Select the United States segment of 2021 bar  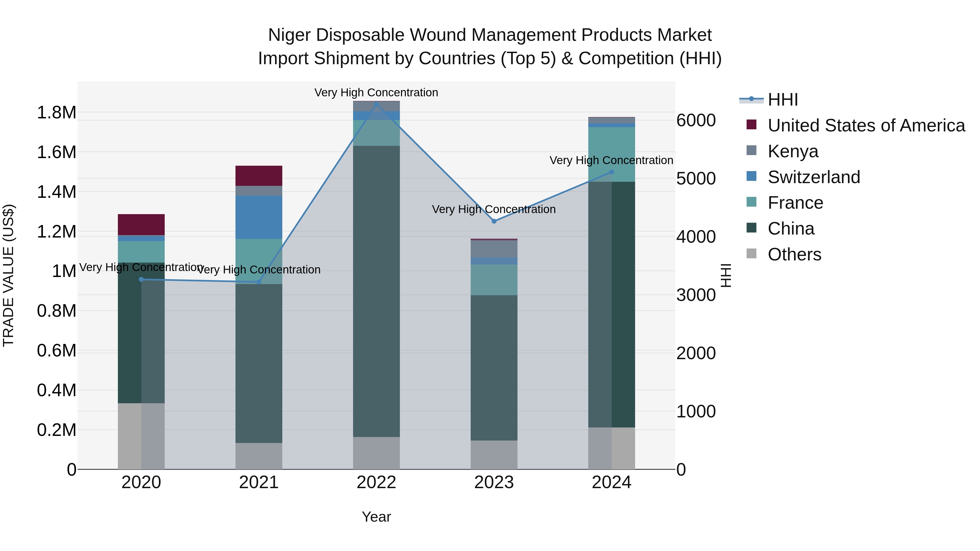point(259,176)
